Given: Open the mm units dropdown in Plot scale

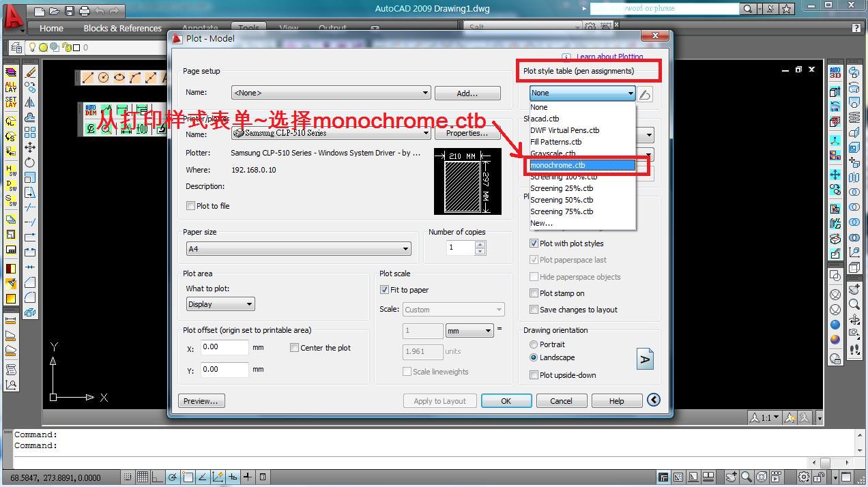Looking at the screenshot, I should pyautogui.click(x=469, y=331).
